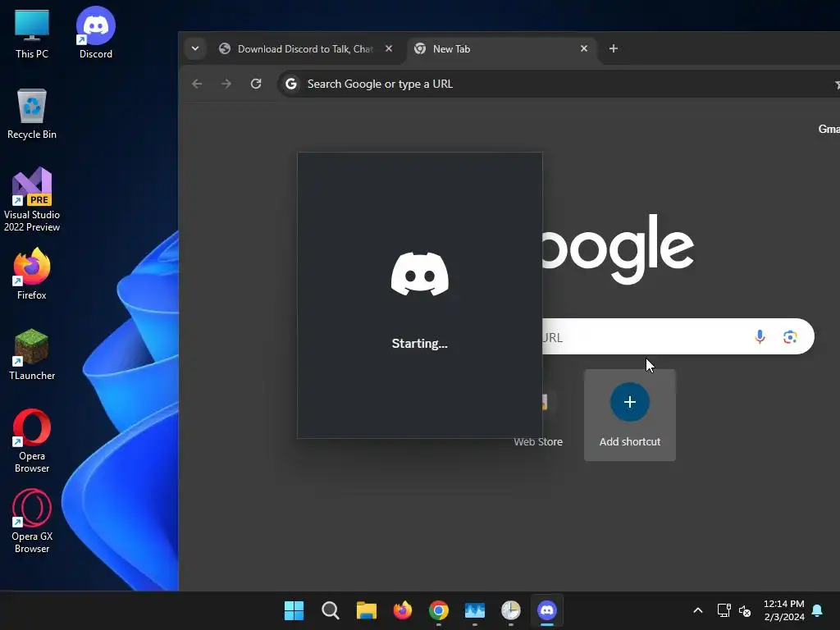The width and height of the screenshot is (840, 630).
Task: Open the muted volume tray icon
Action: pyautogui.click(x=745, y=610)
